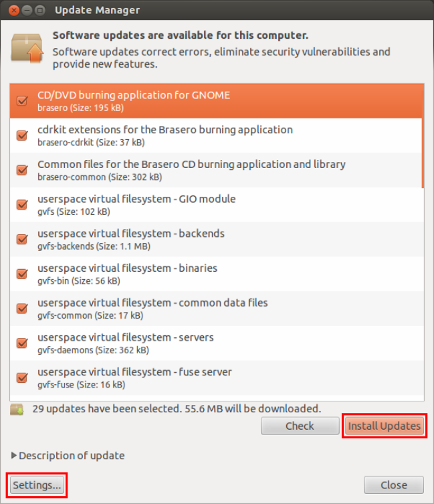Open the Settings... dialog
434x504 pixels.
pyautogui.click(x=37, y=485)
